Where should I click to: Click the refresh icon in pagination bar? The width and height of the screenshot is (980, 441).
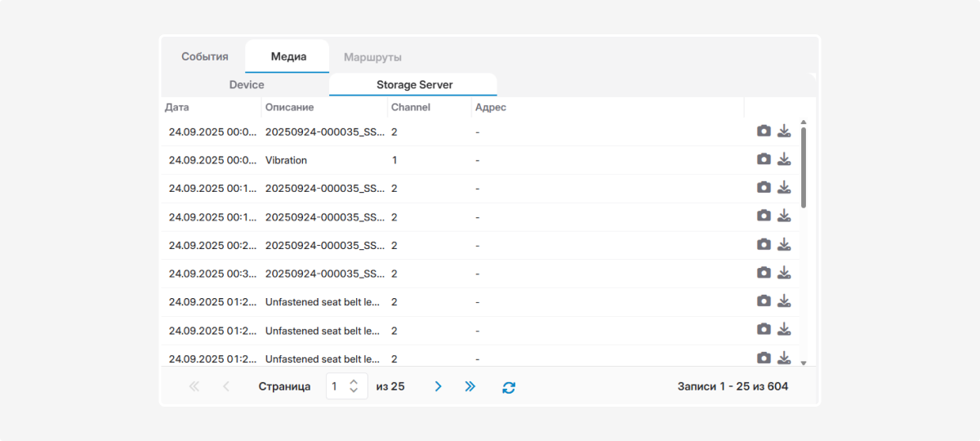pos(509,387)
